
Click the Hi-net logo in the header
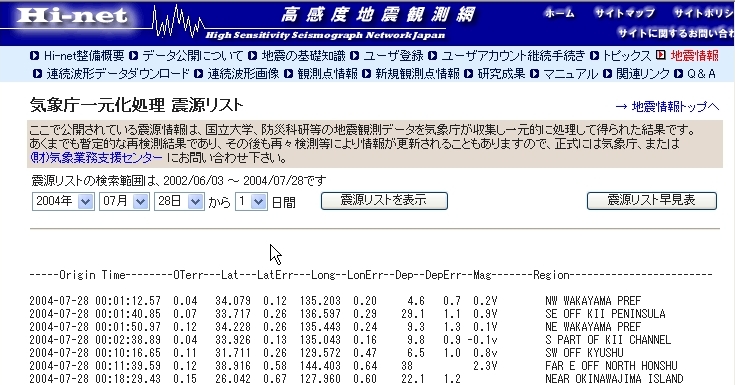71,15
